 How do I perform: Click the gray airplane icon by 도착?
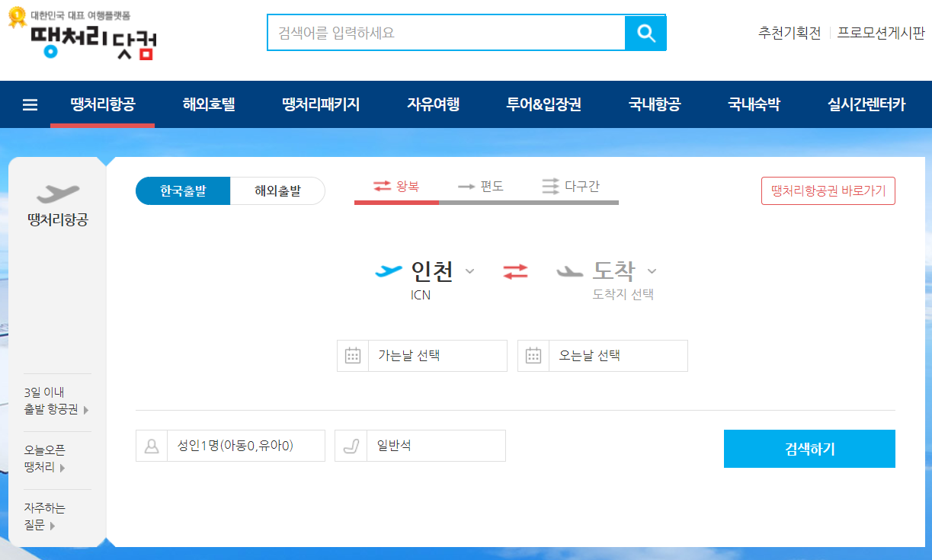(570, 271)
